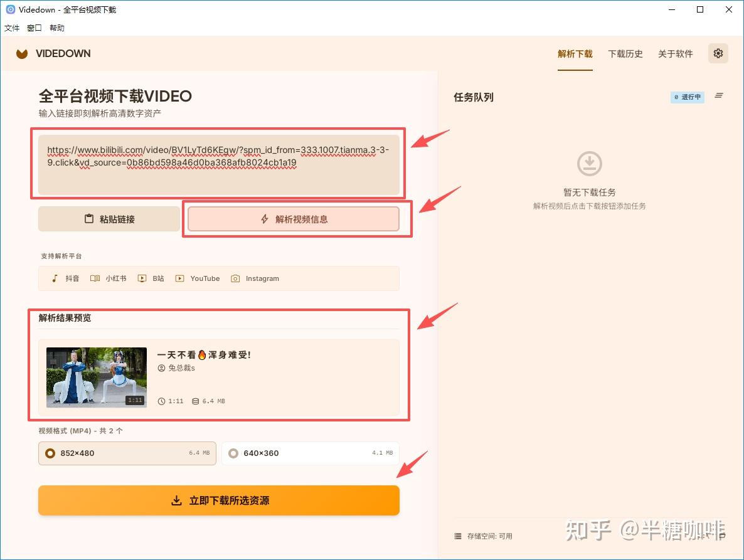Click the YouTube play icon

pos(179,278)
